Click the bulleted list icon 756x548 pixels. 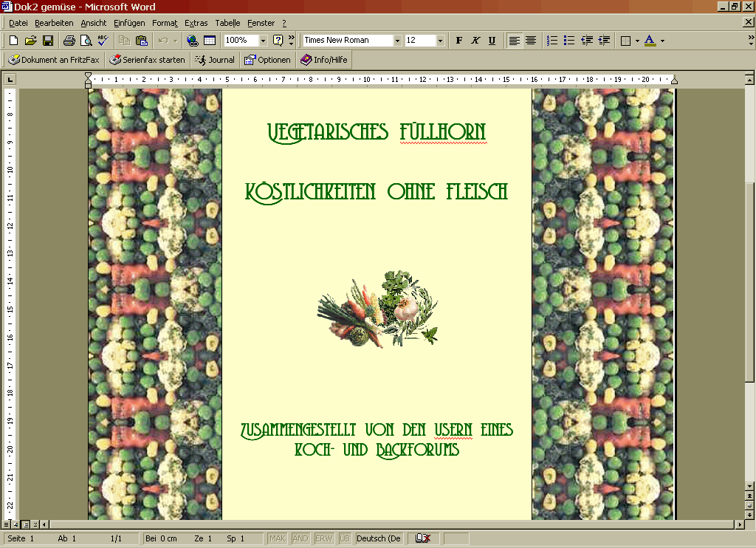point(568,41)
